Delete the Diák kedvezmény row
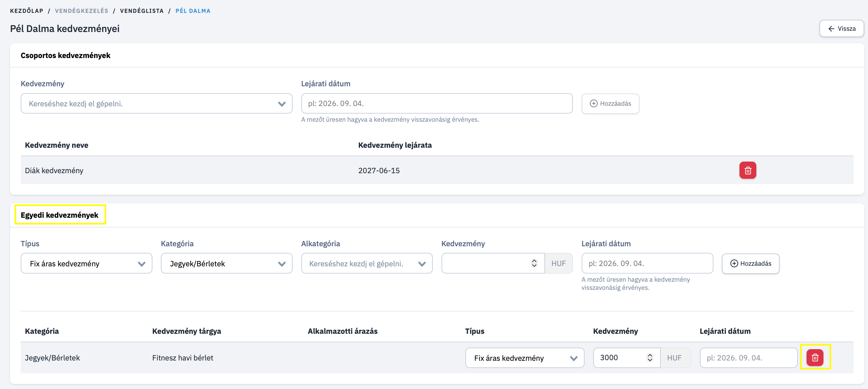Screen dimensions: 868x389 [747, 170]
